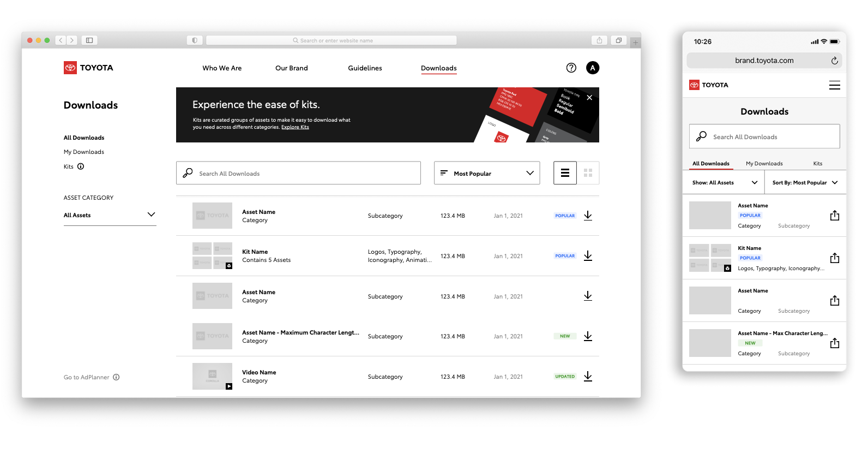The width and height of the screenshot is (868, 465).
Task: Share the mobile Kit Name item
Action: coord(834,258)
